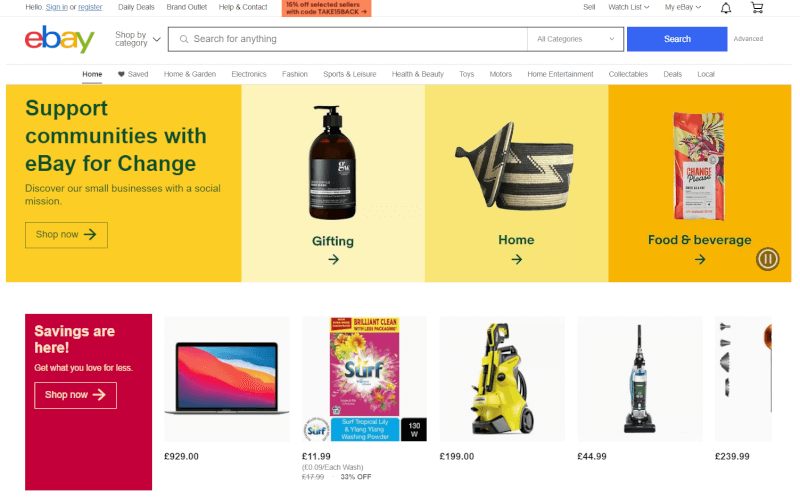Click the arrow under Gifting

(333, 260)
